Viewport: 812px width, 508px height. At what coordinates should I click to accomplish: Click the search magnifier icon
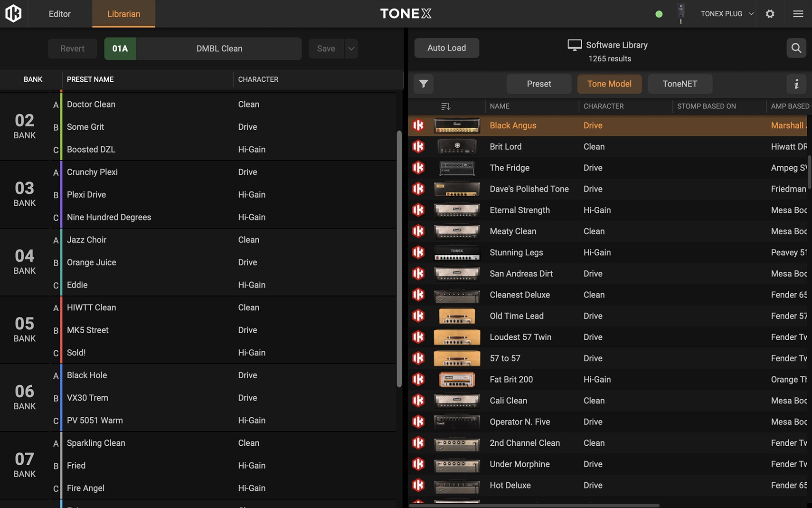click(x=796, y=48)
